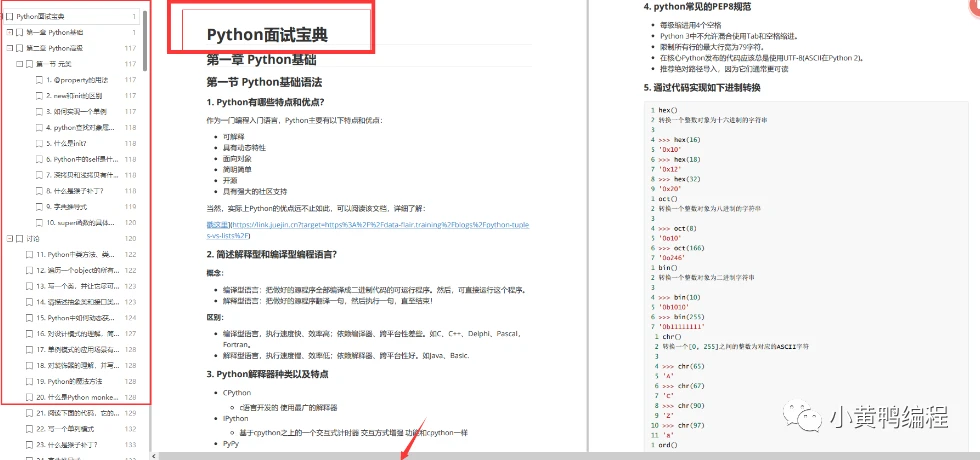Expand the '第一章 Python基础' outline node
This screenshot has width=980, height=460.
(9, 32)
